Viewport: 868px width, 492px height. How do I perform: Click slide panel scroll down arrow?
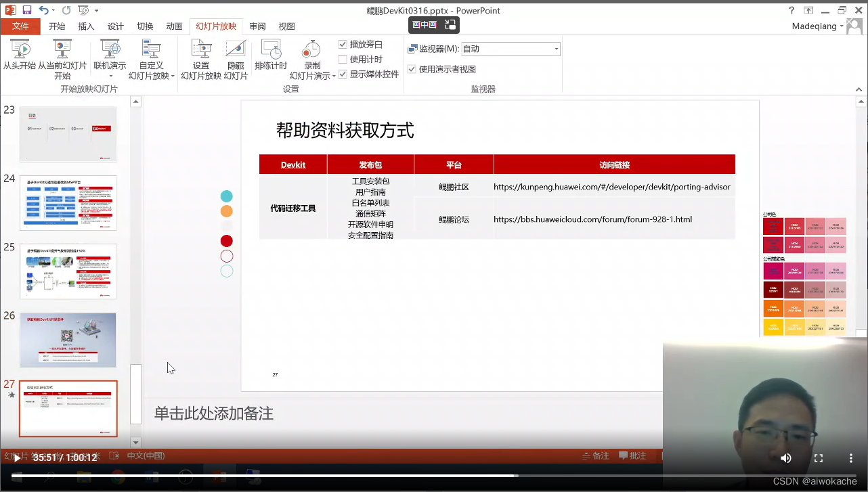coord(135,443)
